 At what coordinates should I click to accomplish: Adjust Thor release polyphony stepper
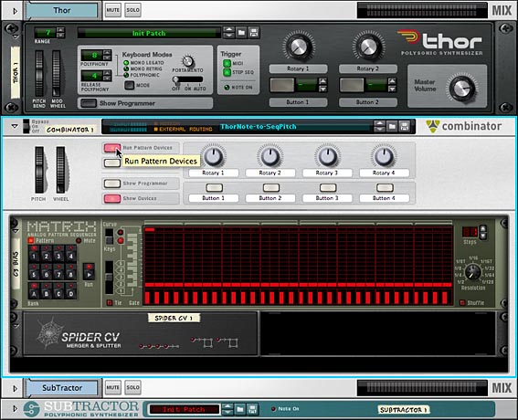pos(107,76)
